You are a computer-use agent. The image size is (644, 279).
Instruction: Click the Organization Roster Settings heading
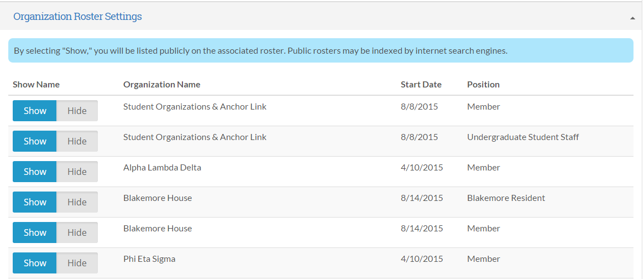(77, 17)
